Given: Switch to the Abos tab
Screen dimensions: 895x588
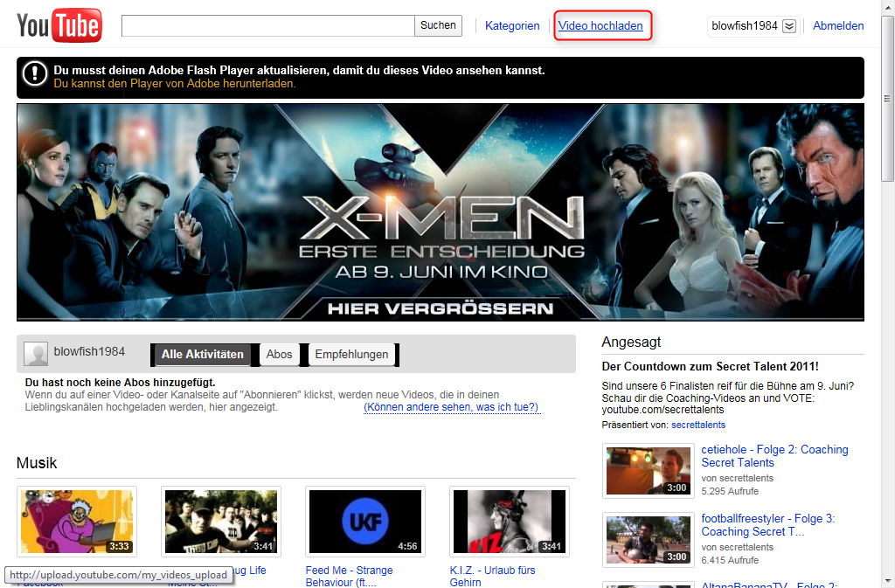Looking at the screenshot, I should [280, 355].
